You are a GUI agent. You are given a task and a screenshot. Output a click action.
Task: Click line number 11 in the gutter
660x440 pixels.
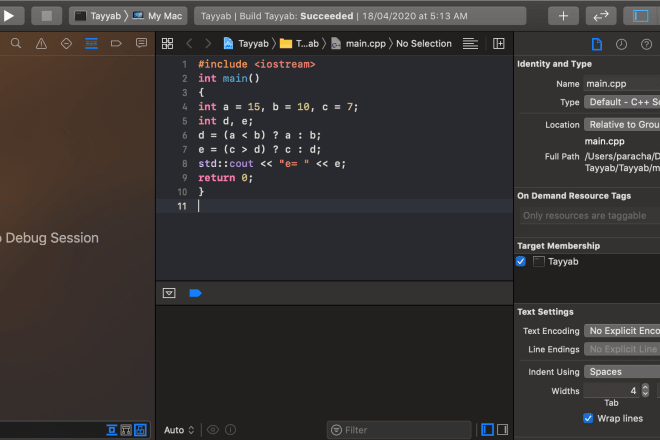tap(182, 206)
